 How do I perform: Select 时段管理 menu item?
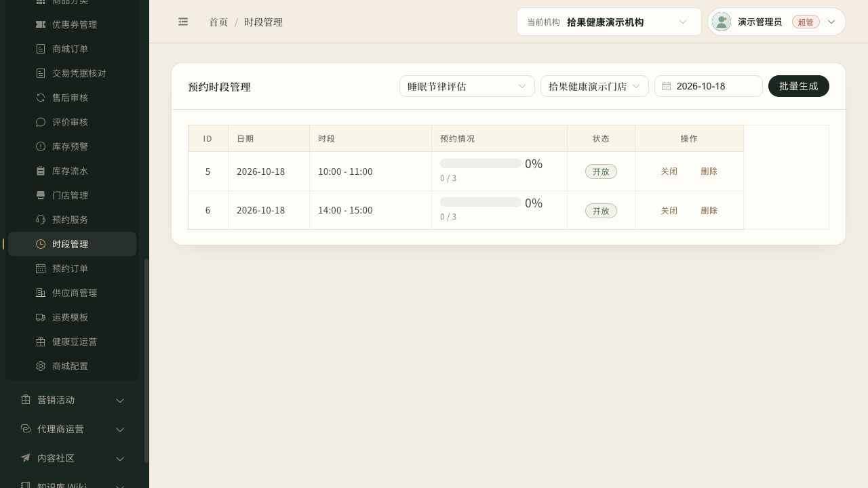pos(72,244)
